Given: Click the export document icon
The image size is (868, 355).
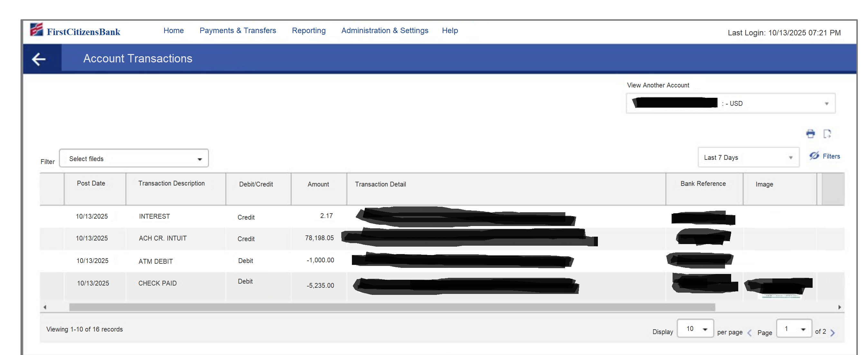Looking at the screenshot, I should point(827,133).
